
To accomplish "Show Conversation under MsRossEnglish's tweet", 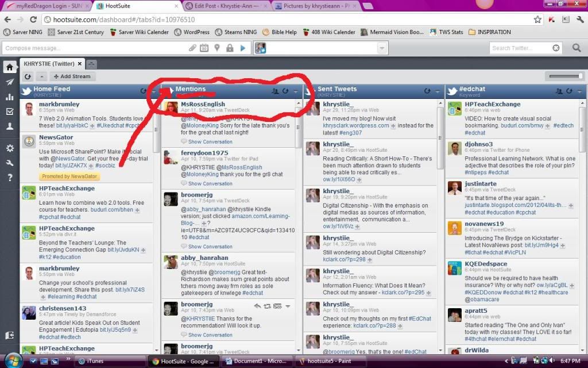I will coord(210,142).
